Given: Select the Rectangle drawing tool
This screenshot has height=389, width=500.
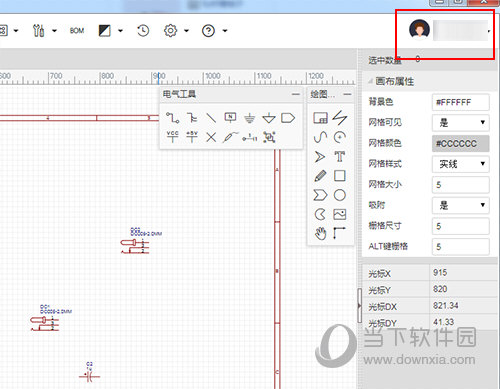Looking at the screenshot, I should tap(340, 176).
